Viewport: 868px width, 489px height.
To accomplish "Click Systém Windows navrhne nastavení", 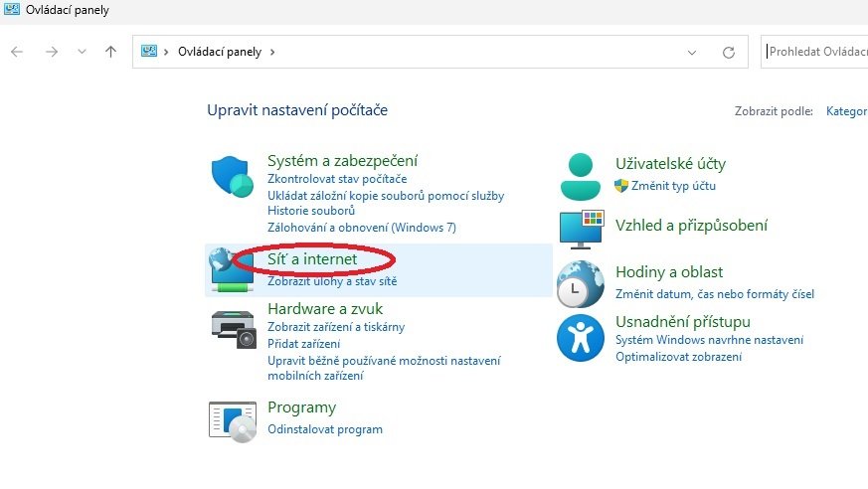I will tap(709, 340).
